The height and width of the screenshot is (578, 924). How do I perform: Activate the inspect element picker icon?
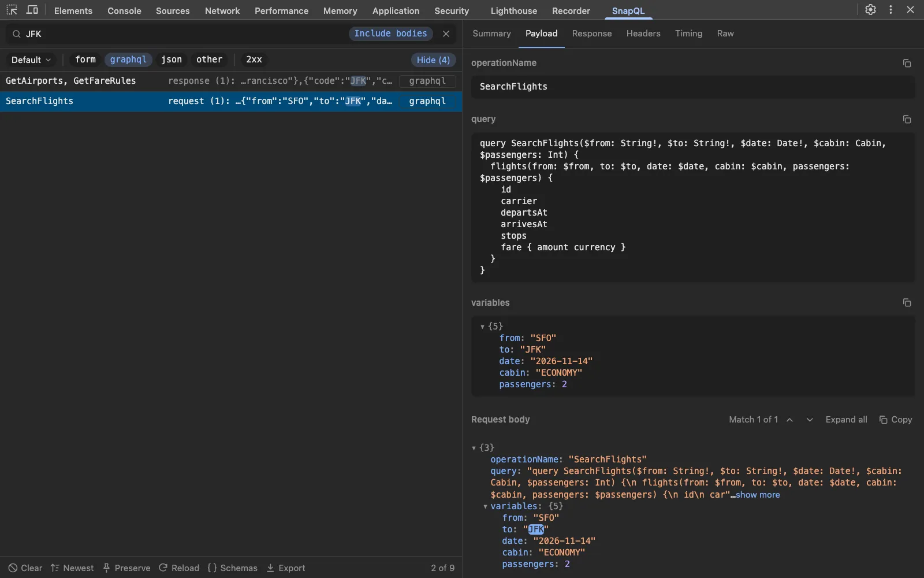[x=12, y=10]
